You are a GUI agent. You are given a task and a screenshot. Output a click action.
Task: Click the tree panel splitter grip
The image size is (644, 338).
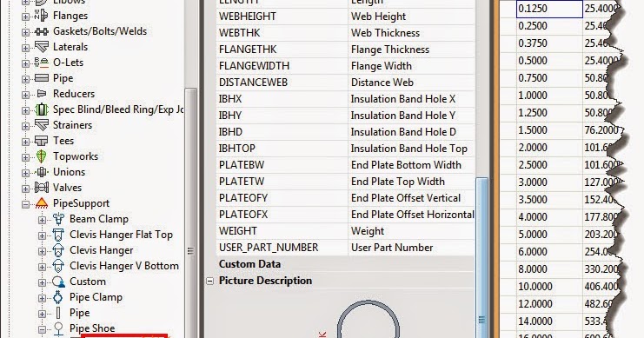[190, 250]
